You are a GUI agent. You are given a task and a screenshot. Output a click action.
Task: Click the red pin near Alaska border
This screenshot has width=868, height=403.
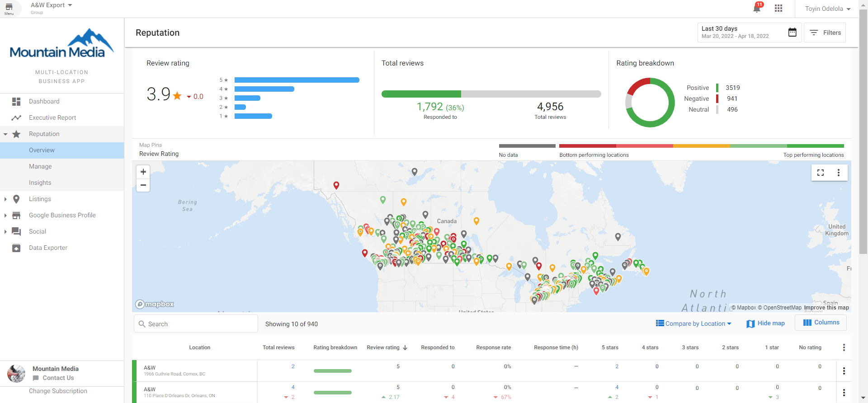[x=336, y=185]
